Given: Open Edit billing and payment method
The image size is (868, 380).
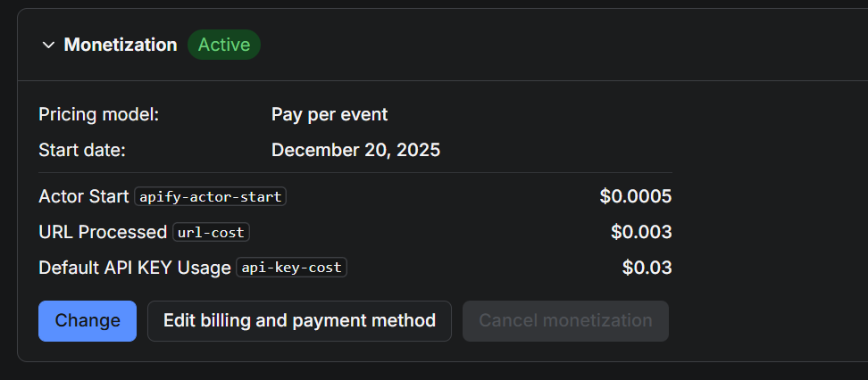Looking at the screenshot, I should click(x=299, y=321).
